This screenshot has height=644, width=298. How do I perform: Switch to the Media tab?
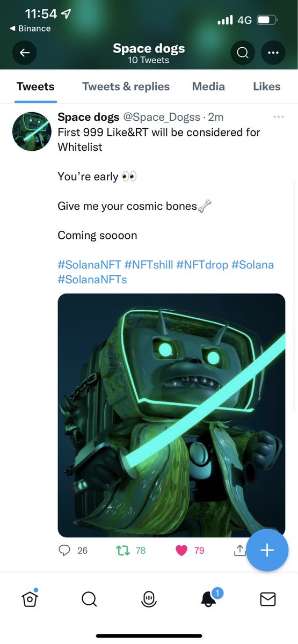(x=209, y=86)
